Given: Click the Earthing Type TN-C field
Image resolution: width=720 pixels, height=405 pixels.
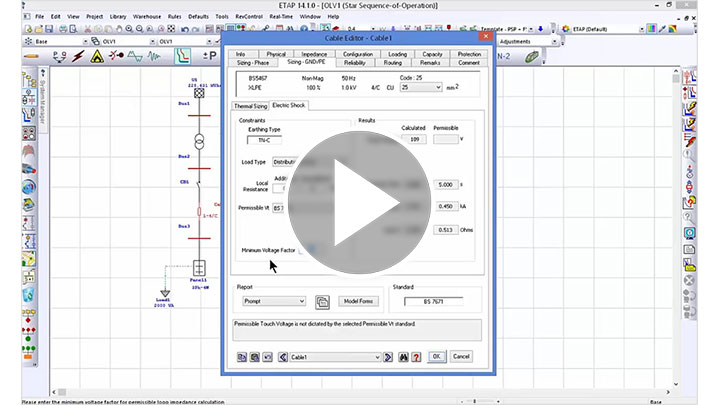Looking at the screenshot, I should pyautogui.click(x=264, y=140).
